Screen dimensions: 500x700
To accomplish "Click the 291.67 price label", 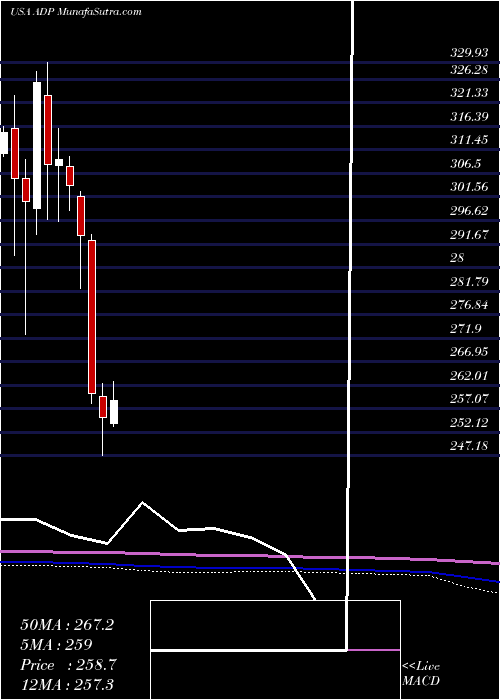I will [469, 235].
